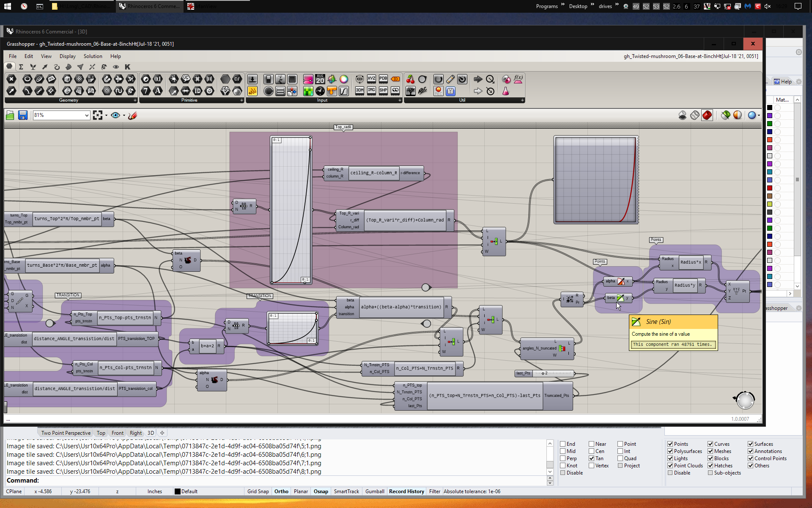
Task: Toggle Gumball in status bar
Action: (x=375, y=491)
